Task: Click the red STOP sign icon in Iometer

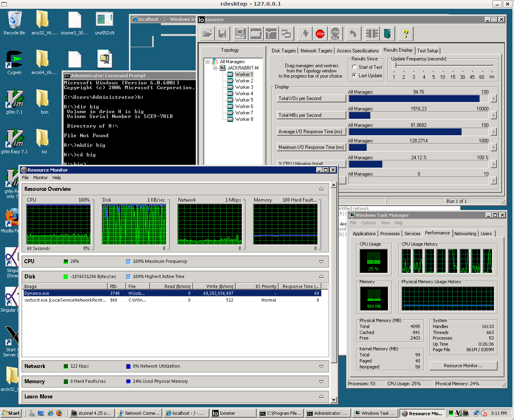Action: 320,34
